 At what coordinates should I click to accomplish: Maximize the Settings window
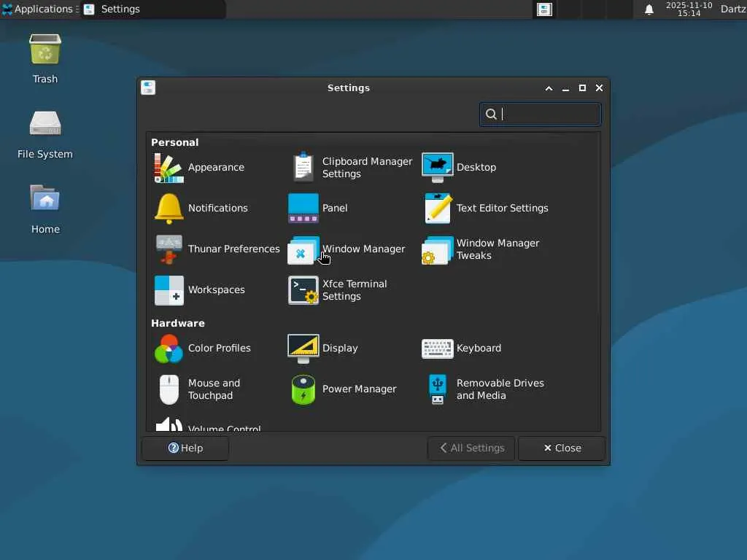point(582,88)
